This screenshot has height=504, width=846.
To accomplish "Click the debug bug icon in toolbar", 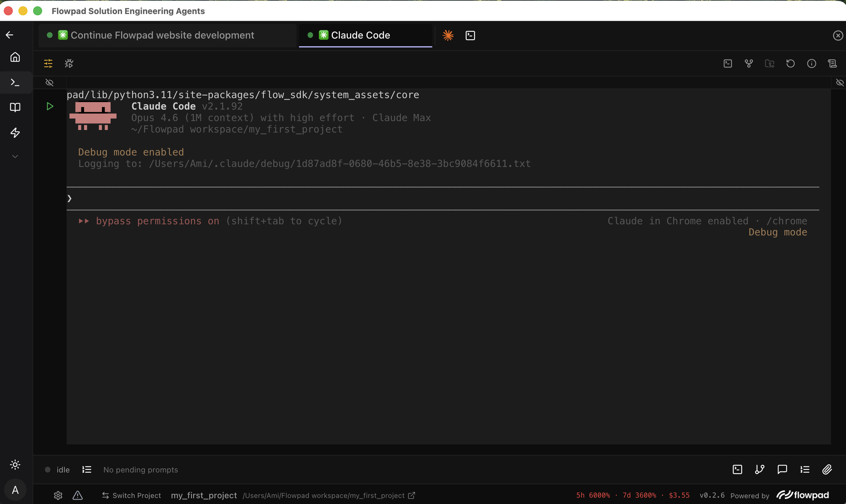I will 69,63.
